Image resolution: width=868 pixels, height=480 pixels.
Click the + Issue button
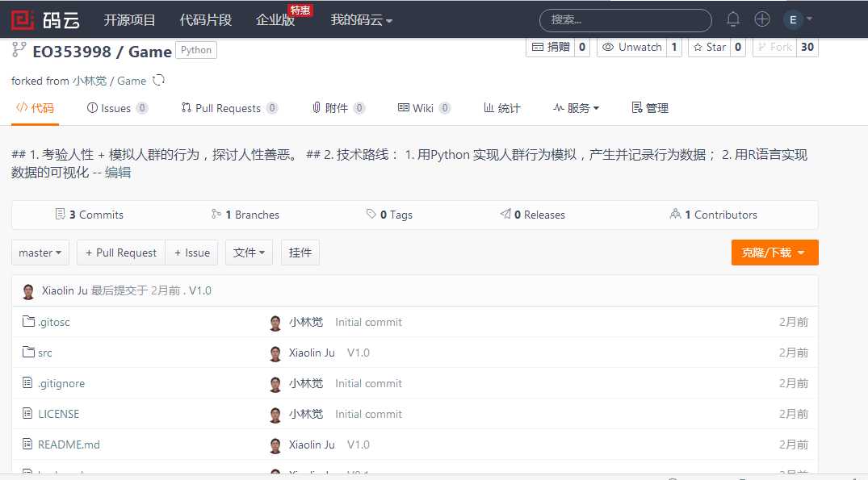tap(192, 253)
